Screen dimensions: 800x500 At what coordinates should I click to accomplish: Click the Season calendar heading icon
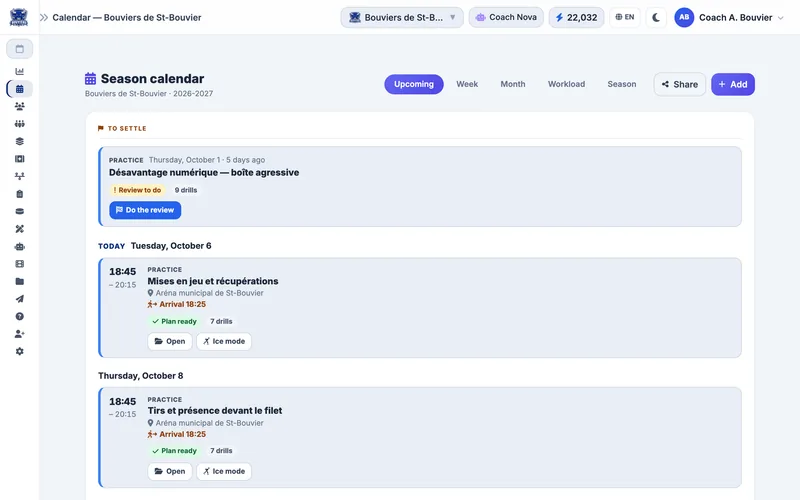click(x=90, y=79)
